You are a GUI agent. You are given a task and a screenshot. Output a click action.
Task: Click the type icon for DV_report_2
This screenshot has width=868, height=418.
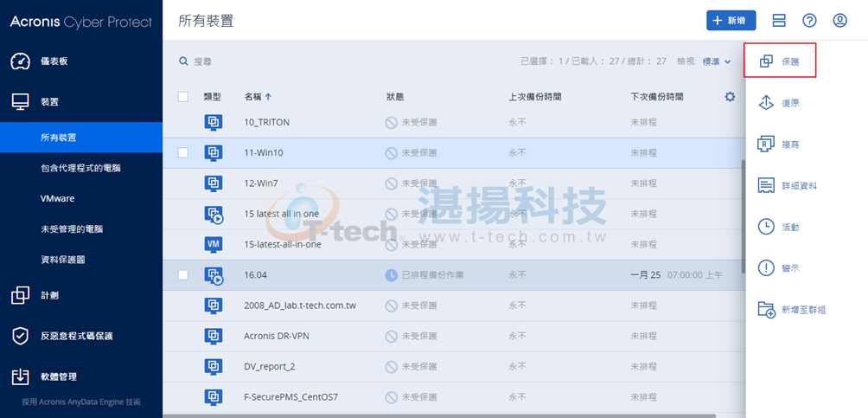click(x=214, y=366)
